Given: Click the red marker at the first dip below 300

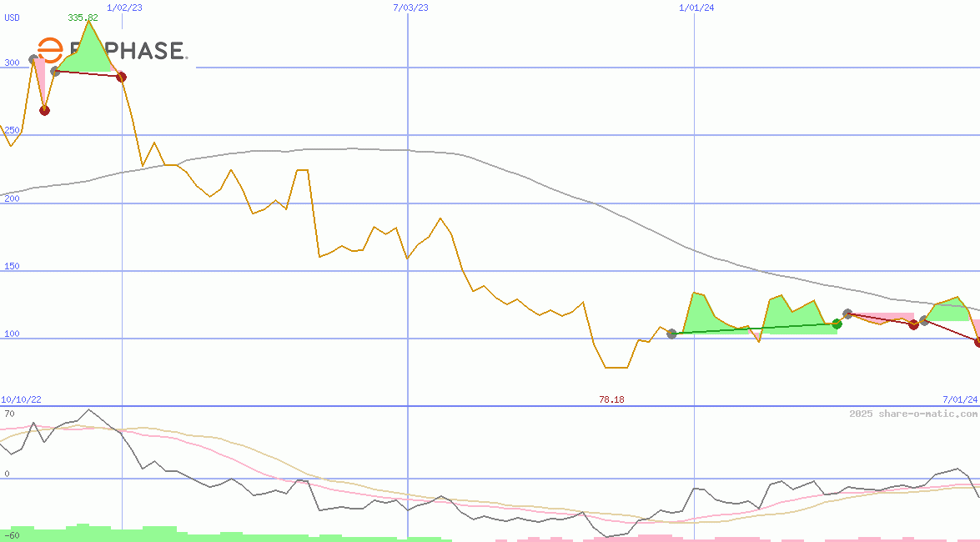Looking at the screenshot, I should click(44, 110).
